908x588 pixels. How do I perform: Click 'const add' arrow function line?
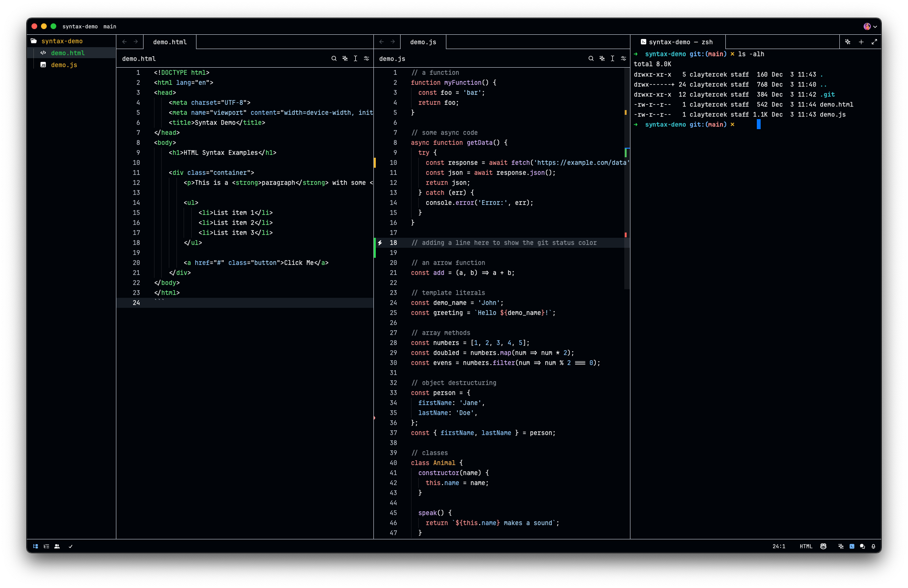463,273
